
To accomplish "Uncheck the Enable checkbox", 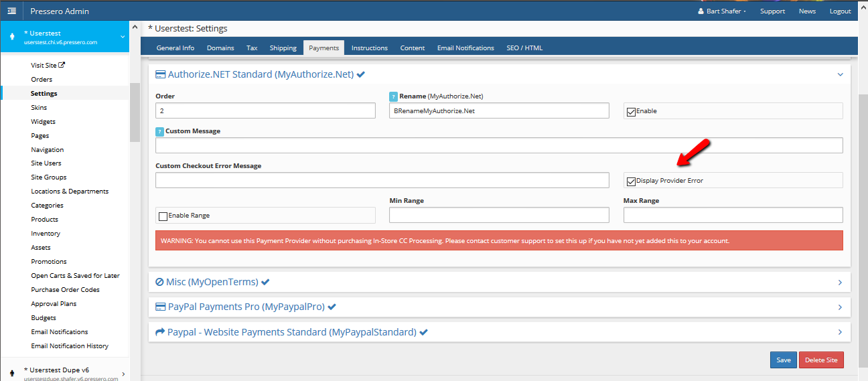I will (631, 112).
